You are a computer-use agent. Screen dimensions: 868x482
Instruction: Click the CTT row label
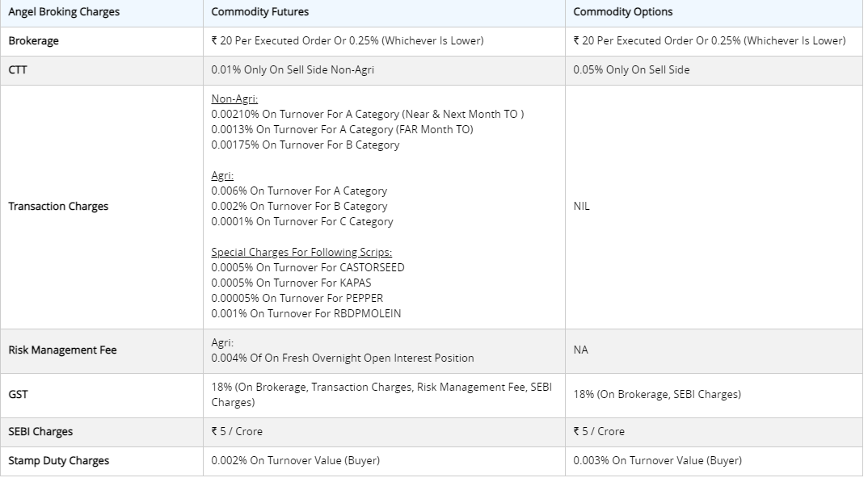[18, 69]
